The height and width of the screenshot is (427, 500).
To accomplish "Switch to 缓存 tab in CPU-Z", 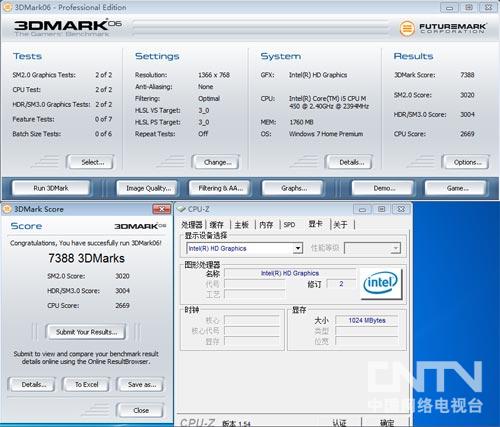I will (216, 225).
